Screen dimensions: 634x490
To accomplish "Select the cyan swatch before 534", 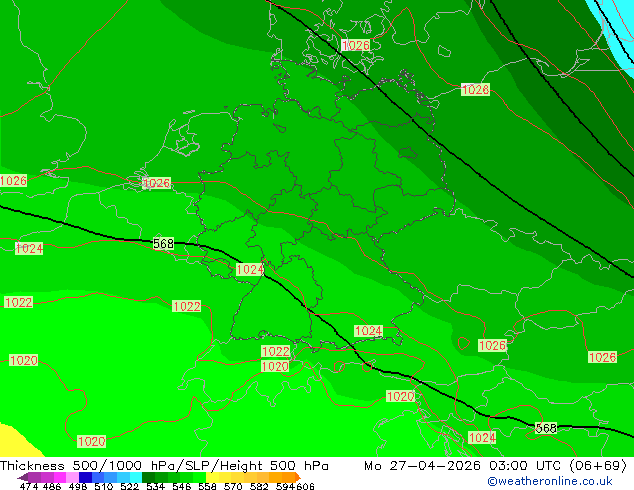I will click(x=135, y=477).
